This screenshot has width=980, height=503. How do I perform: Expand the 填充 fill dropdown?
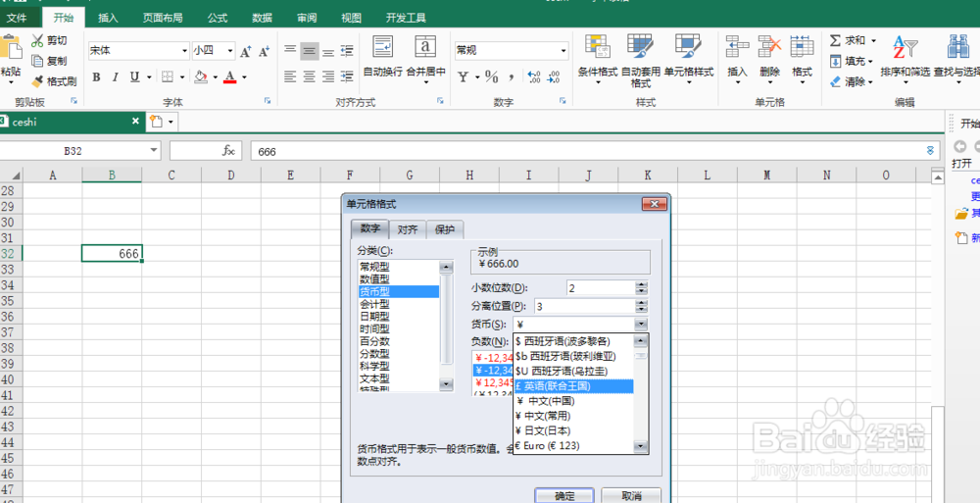pos(869,62)
